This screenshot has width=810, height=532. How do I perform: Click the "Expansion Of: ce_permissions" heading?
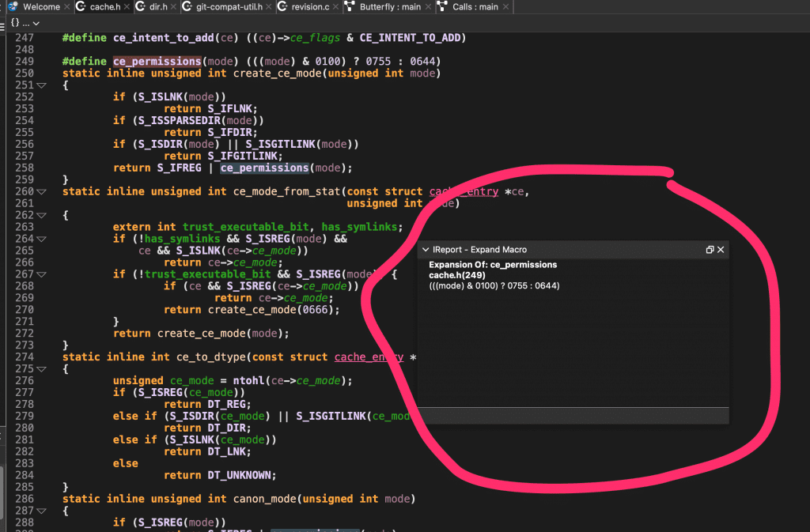point(493,265)
